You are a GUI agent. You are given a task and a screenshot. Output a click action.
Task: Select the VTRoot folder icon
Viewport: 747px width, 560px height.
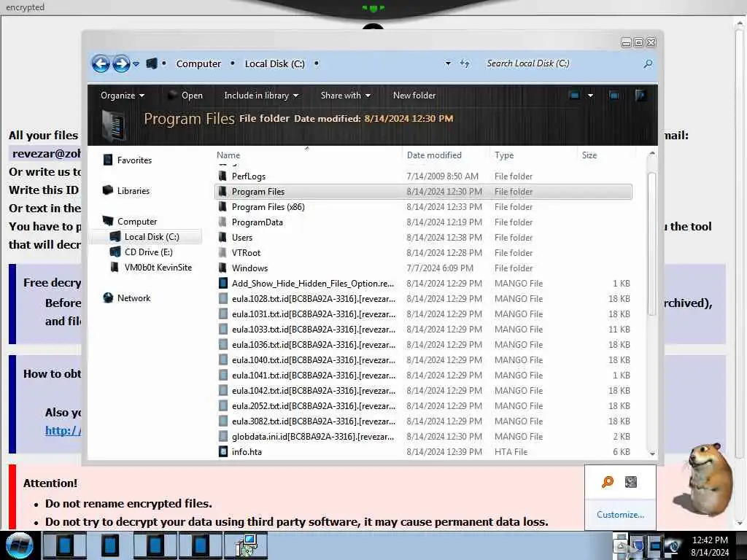pyautogui.click(x=222, y=252)
